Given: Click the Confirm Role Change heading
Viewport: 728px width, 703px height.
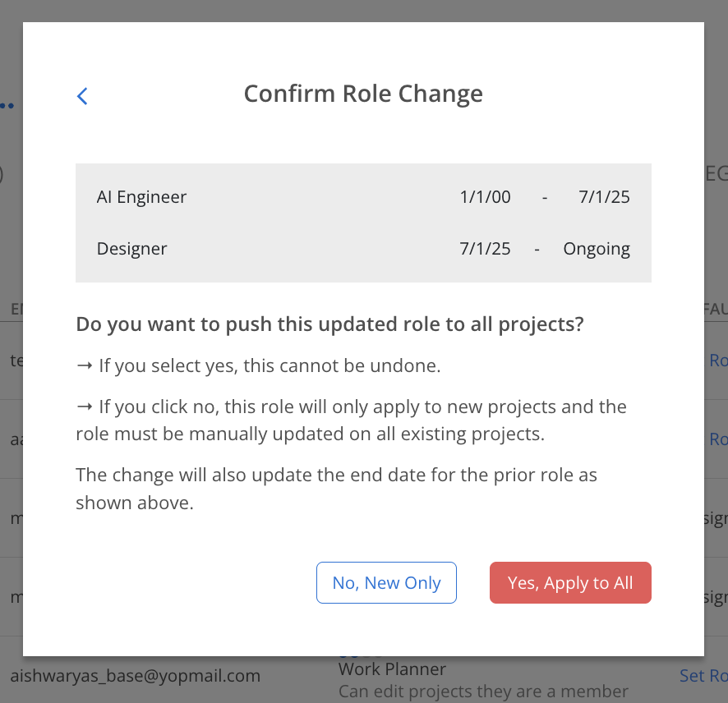Looking at the screenshot, I should 363,94.
